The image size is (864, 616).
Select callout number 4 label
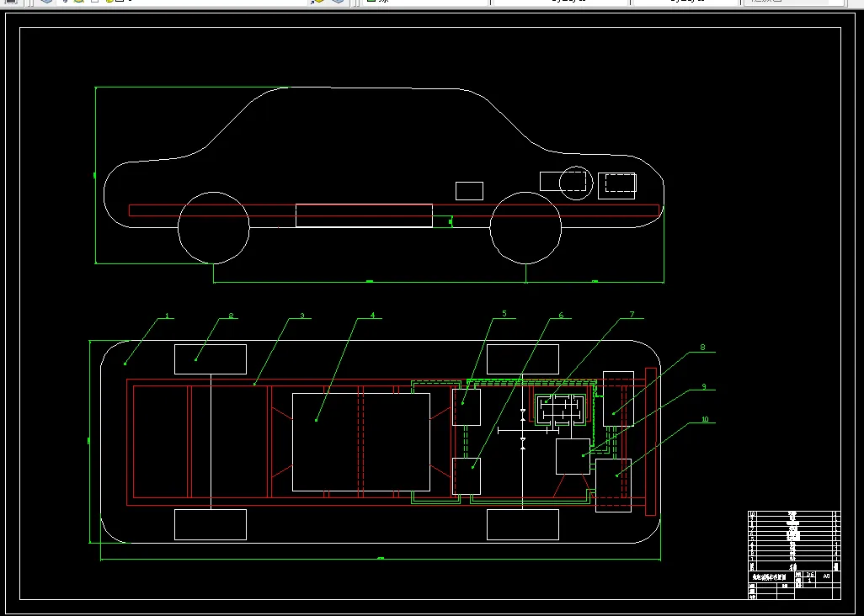372,316
